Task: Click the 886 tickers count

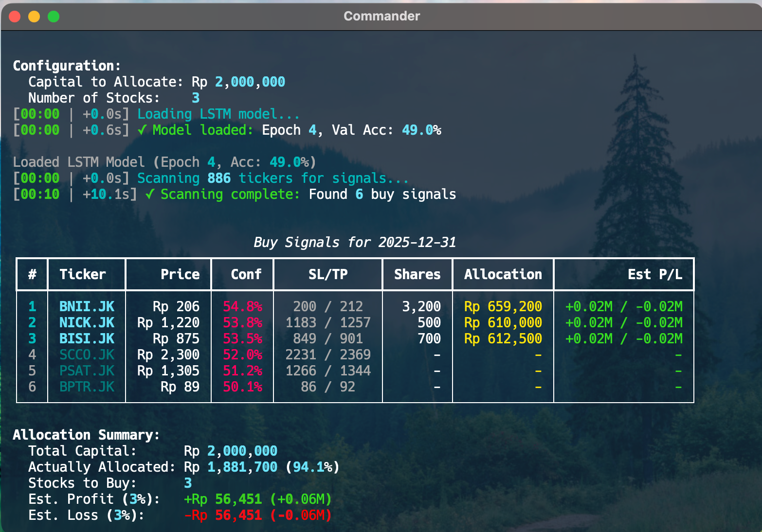Action: pos(219,178)
